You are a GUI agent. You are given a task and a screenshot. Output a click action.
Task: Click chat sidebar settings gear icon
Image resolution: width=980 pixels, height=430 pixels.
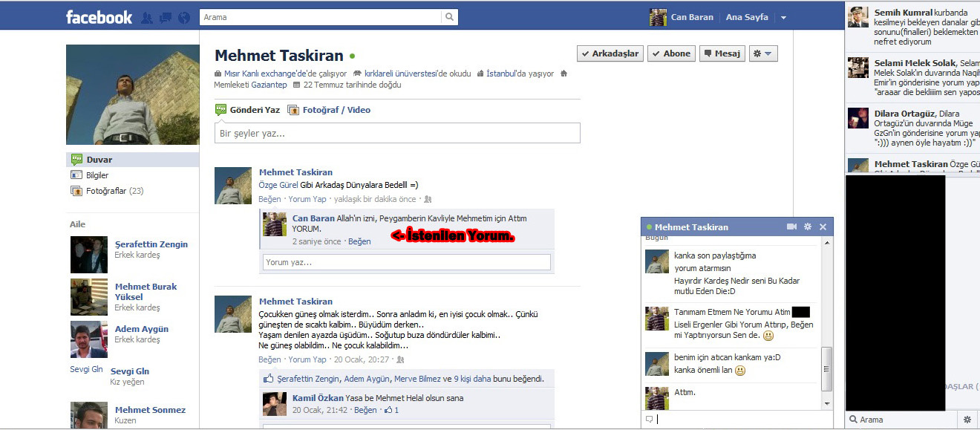[x=967, y=420]
